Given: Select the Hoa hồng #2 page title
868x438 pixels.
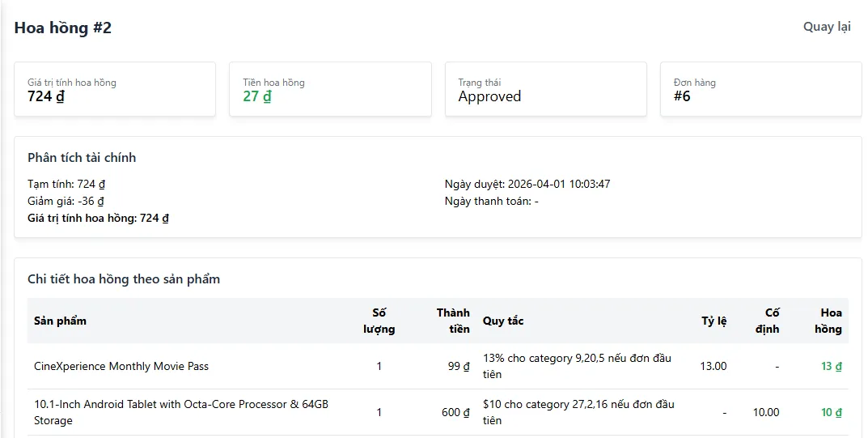Looking at the screenshot, I should [62, 28].
